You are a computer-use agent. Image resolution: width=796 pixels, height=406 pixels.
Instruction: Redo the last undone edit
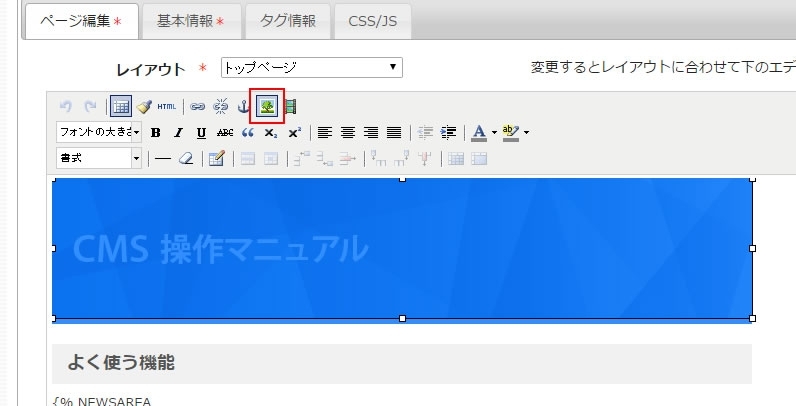pyautogui.click(x=90, y=106)
